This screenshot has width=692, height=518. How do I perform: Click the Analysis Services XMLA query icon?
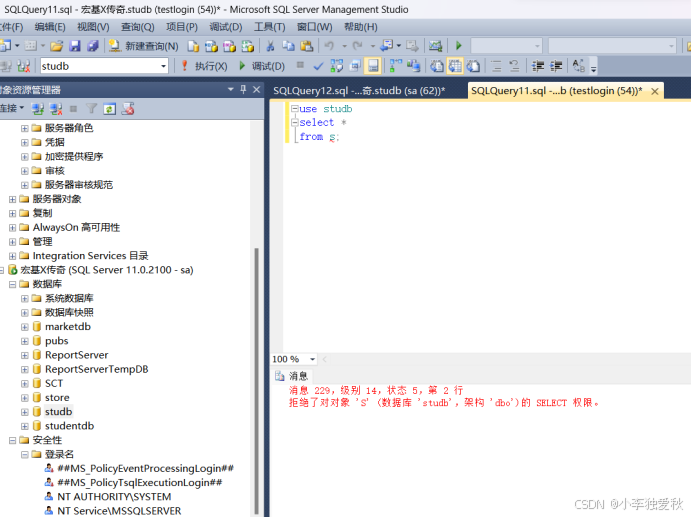click(248, 45)
